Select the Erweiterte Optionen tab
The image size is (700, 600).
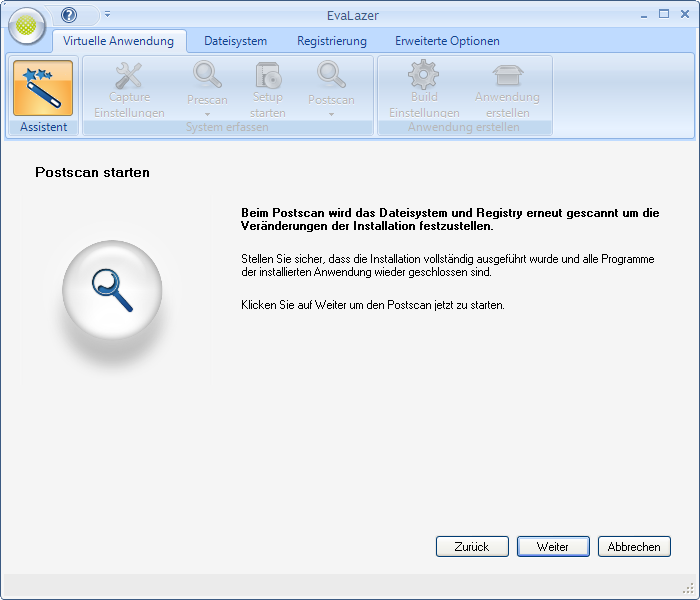coord(447,41)
